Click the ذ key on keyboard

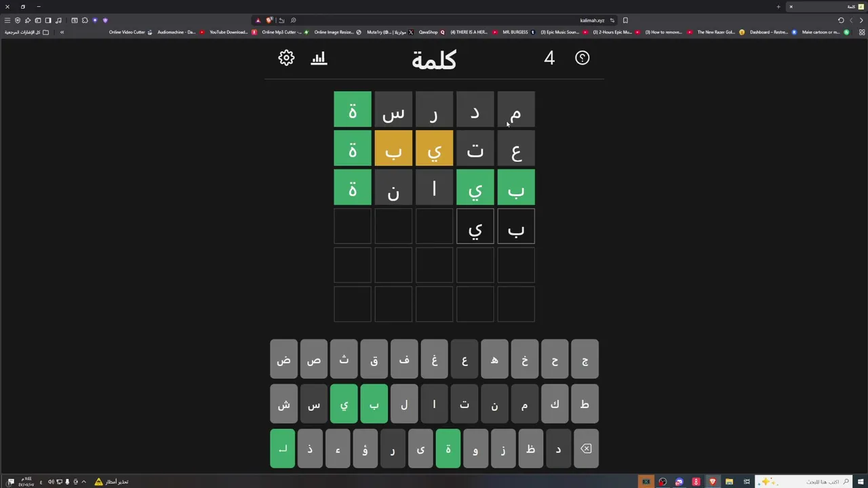click(x=310, y=449)
